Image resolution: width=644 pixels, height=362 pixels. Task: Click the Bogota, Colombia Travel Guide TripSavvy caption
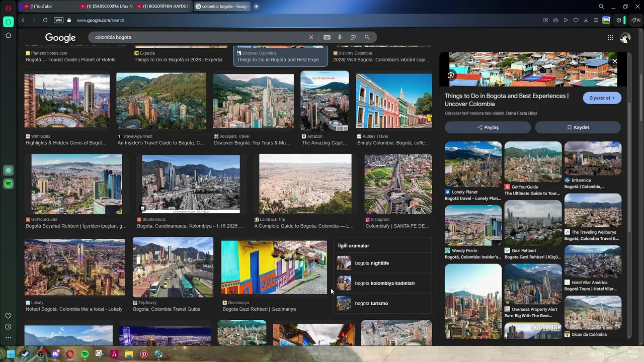(x=167, y=309)
